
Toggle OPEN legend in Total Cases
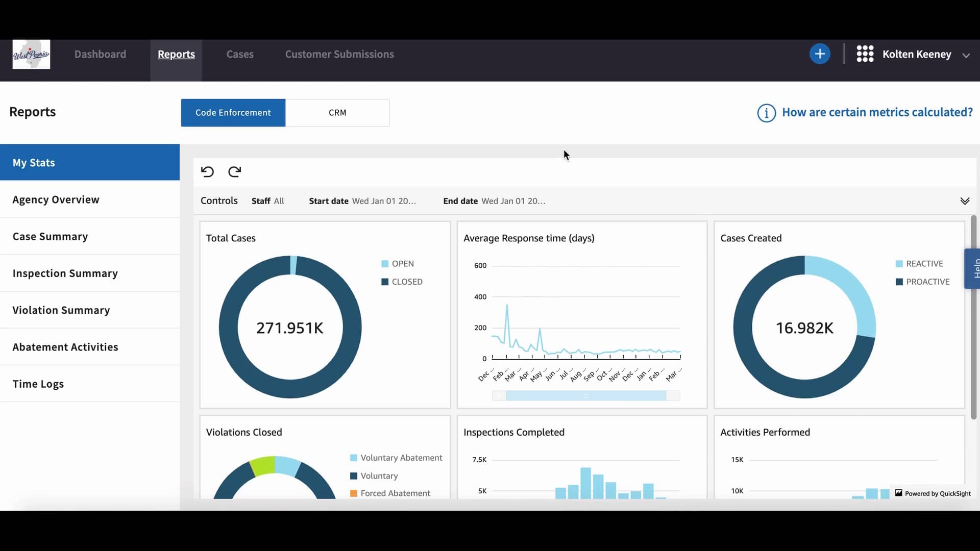(x=402, y=264)
